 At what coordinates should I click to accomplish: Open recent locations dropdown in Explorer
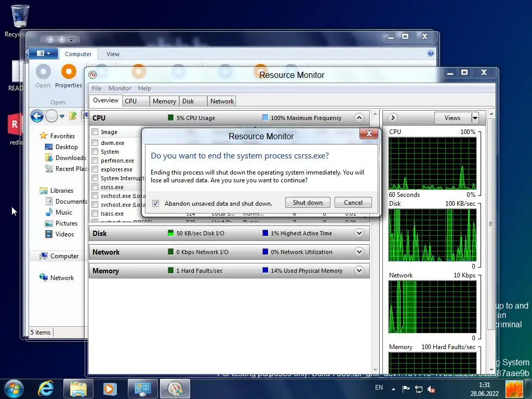[x=62, y=116]
